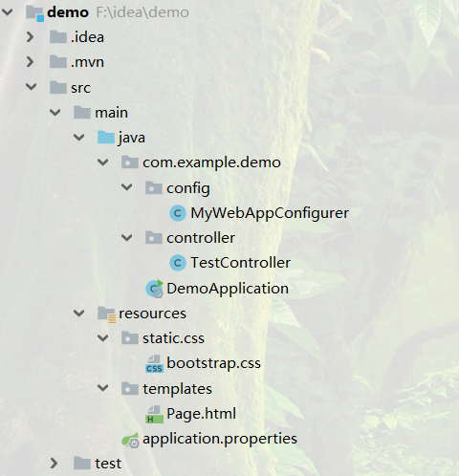Select the test label
459x476 pixels.
point(108,464)
